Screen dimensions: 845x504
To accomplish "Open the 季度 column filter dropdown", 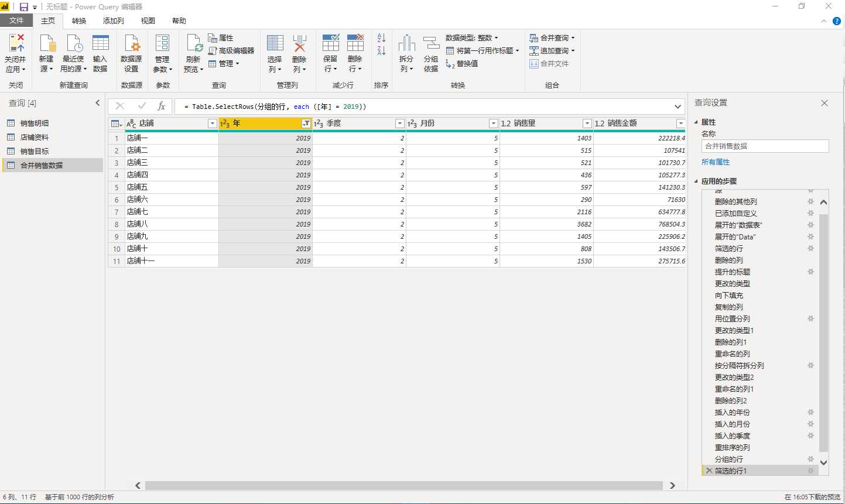I will (400, 124).
